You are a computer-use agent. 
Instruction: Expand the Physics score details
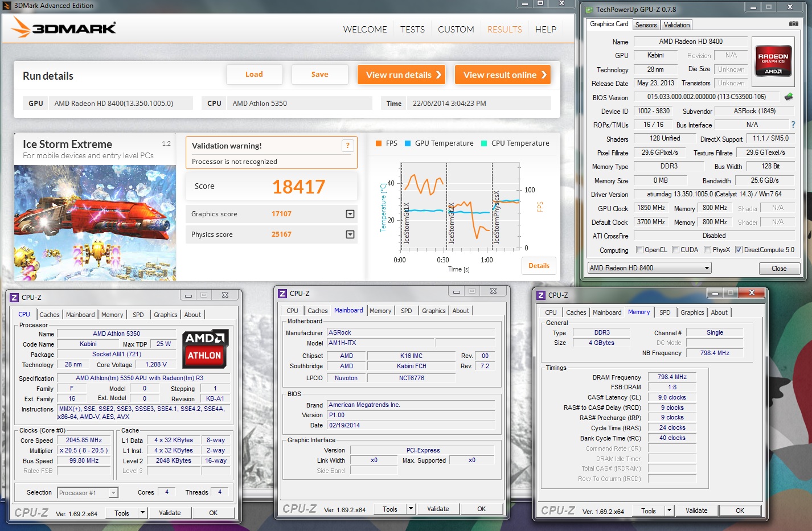(x=350, y=234)
